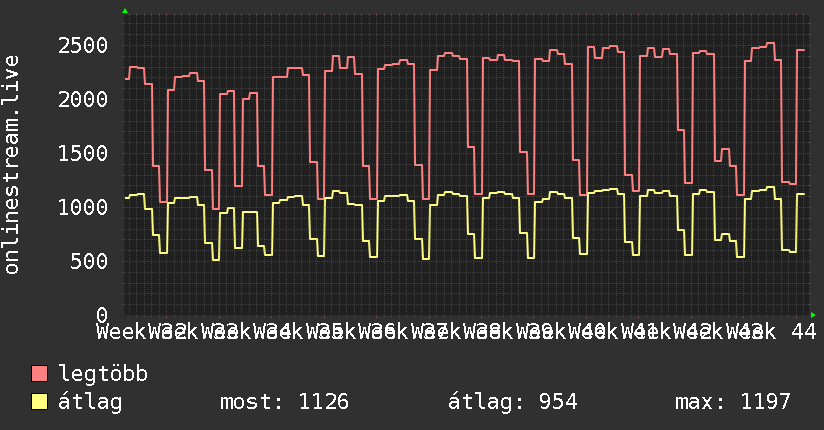Click the 'max: 1197' statistic
824x430 pixels.
click(x=733, y=402)
